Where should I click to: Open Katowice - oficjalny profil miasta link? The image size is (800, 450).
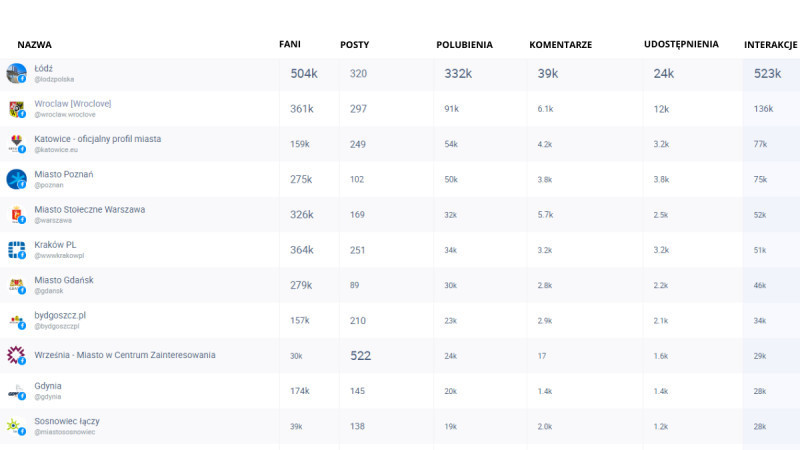(97, 138)
